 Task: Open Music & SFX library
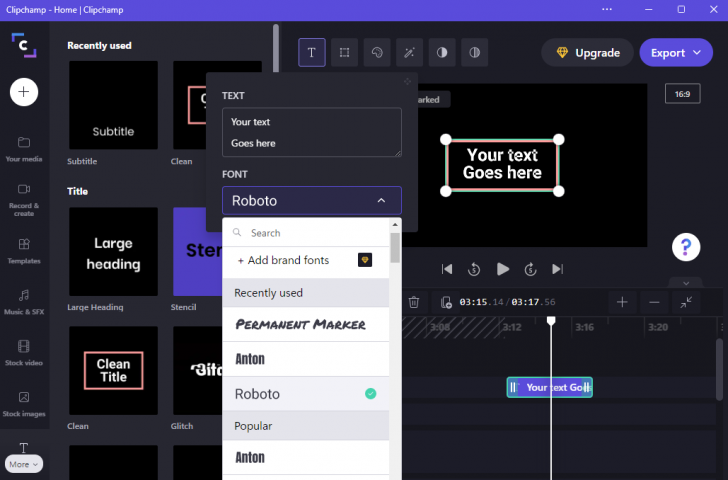click(x=24, y=302)
